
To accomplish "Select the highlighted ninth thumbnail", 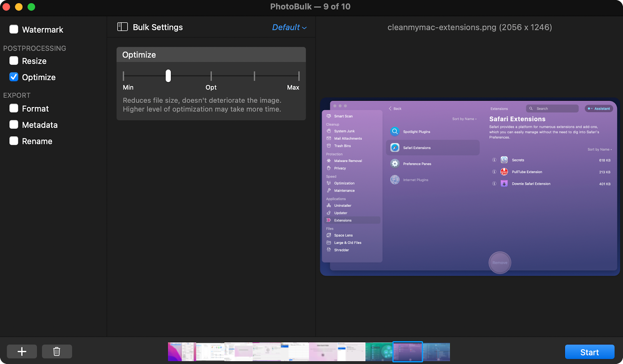I will [408, 352].
